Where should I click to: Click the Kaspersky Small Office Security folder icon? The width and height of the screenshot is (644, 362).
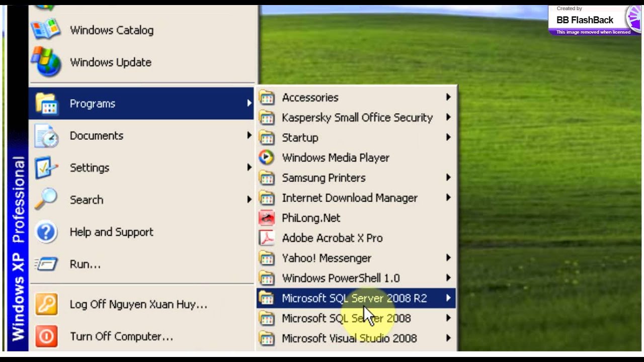coord(267,118)
